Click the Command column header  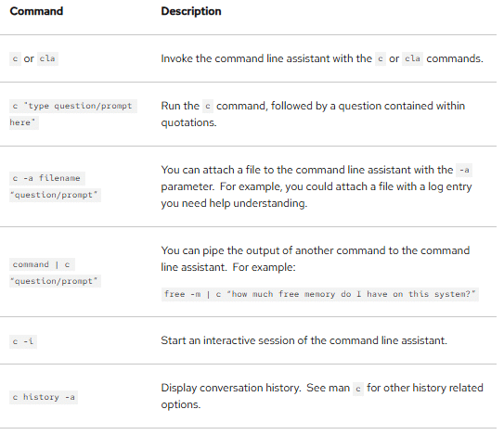tap(36, 11)
